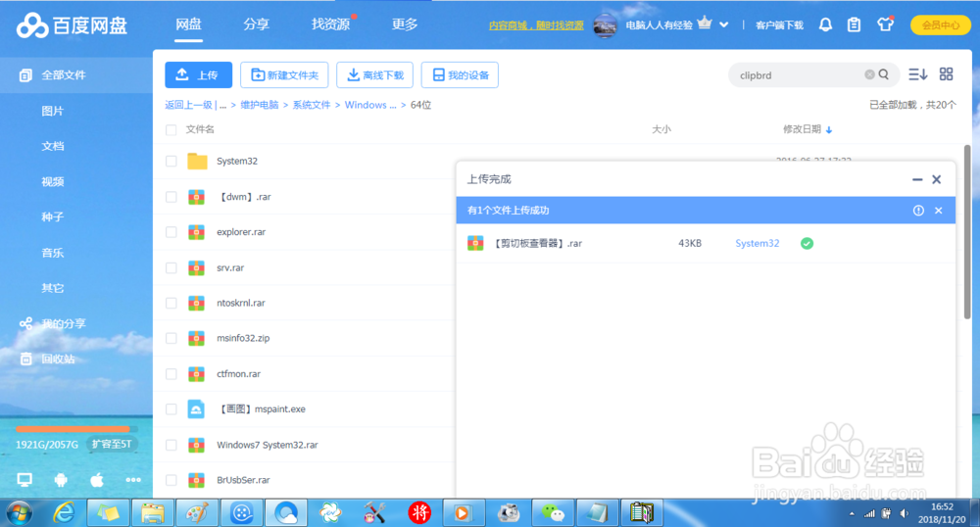Image resolution: width=980 pixels, height=527 pixels.
Task: Select the 分享 tab
Action: [256, 24]
